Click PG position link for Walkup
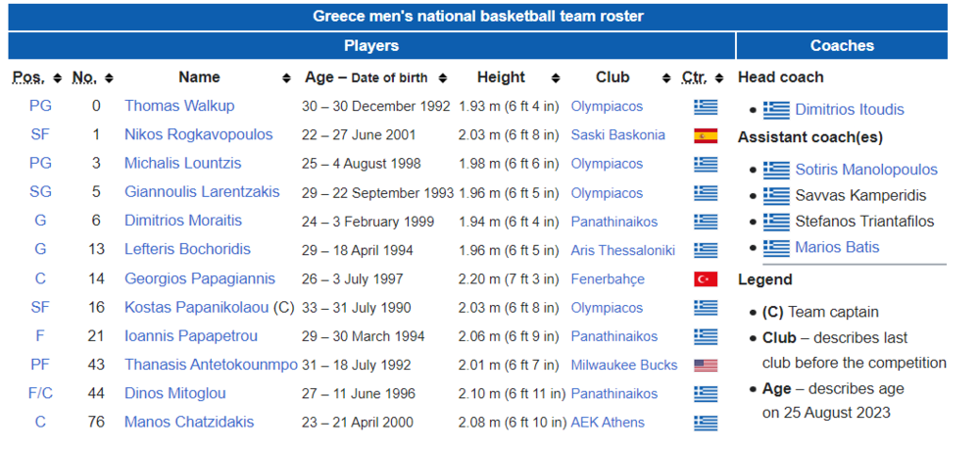980x452 pixels. [x=39, y=106]
